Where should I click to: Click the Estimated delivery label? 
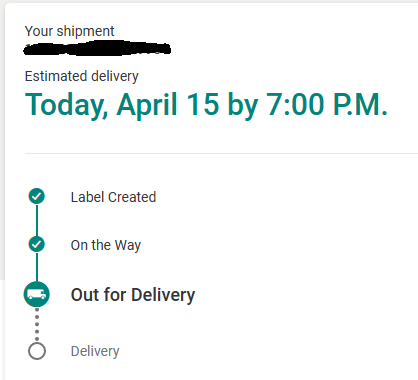click(x=82, y=76)
